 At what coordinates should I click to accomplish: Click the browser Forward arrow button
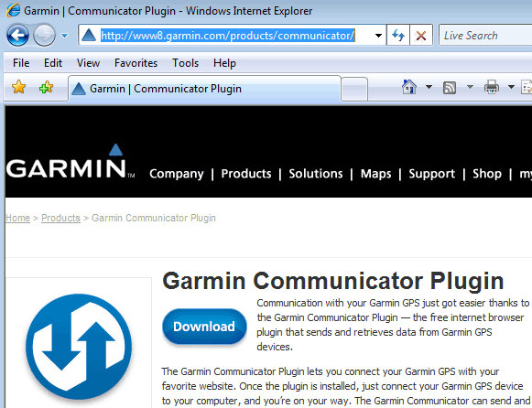[44, 35]
